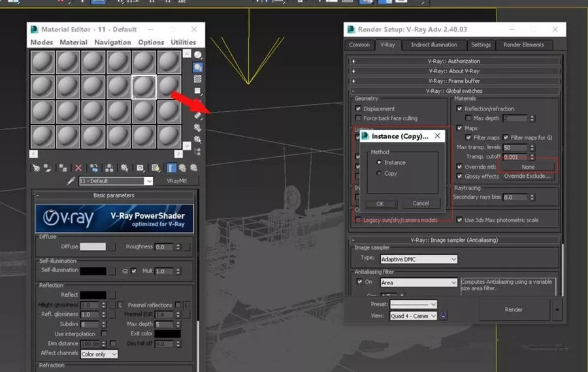
Task: Toggle the Glossy effects checkbox
Action: [459, 177]
